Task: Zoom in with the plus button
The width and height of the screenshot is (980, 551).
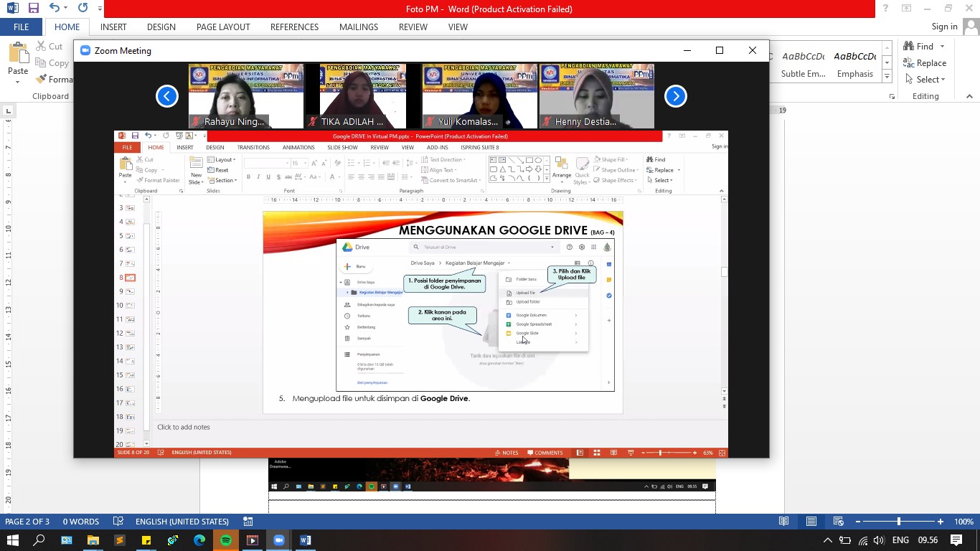Action: click(x=941, y=522)
